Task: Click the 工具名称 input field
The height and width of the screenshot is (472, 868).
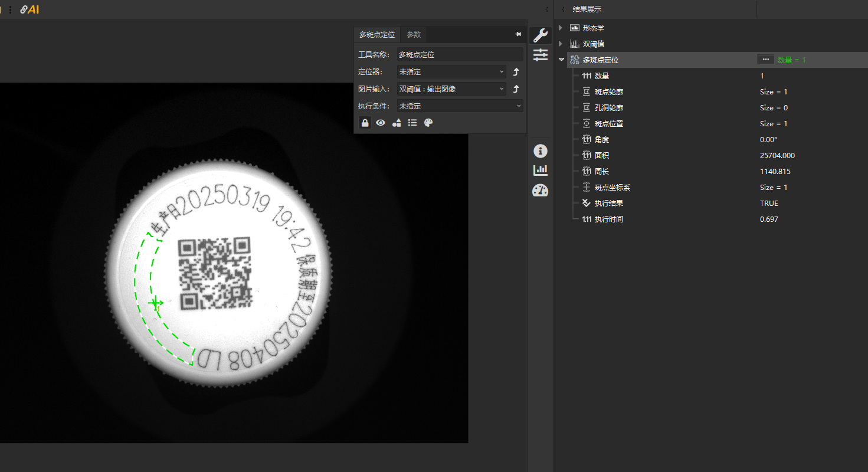Action: point(460,54)
